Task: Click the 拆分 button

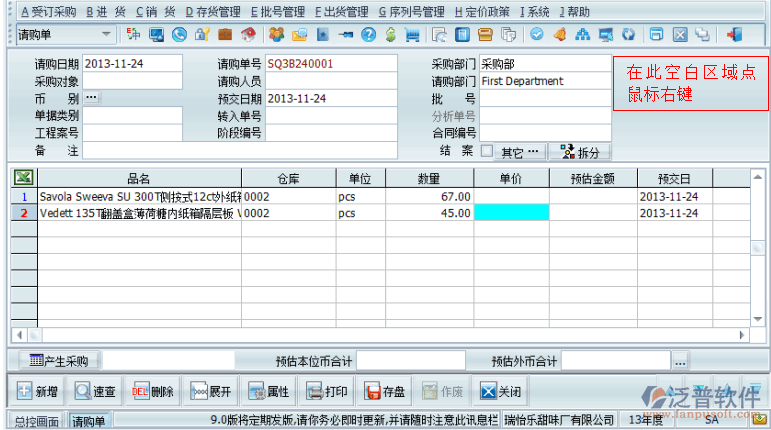Action: click(x=580, y=152)
